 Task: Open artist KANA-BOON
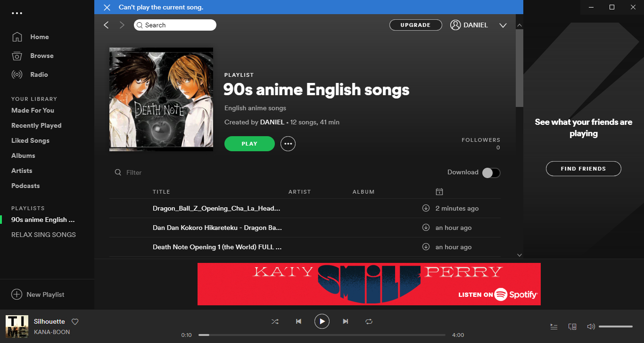(x=52, y=332)
